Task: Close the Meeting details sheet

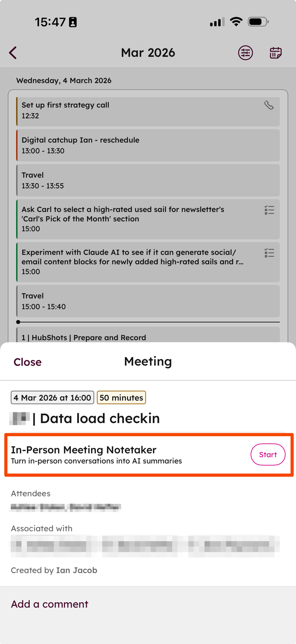Action: (x=27, y=362)
